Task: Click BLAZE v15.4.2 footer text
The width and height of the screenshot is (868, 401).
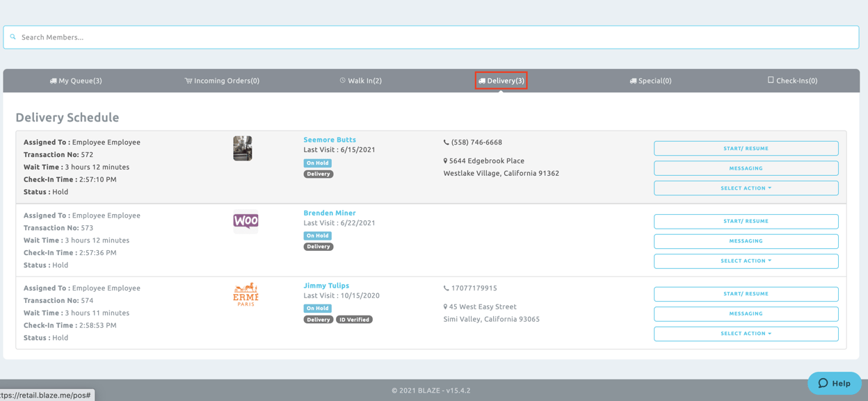Action: coord(431,391)
